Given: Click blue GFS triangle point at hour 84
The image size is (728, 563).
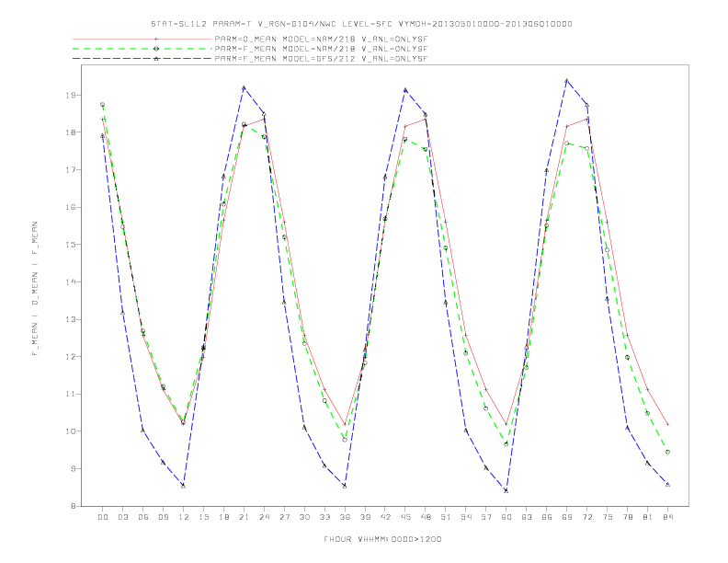Looking at the screenshot, I should click(x=667, y=484).
